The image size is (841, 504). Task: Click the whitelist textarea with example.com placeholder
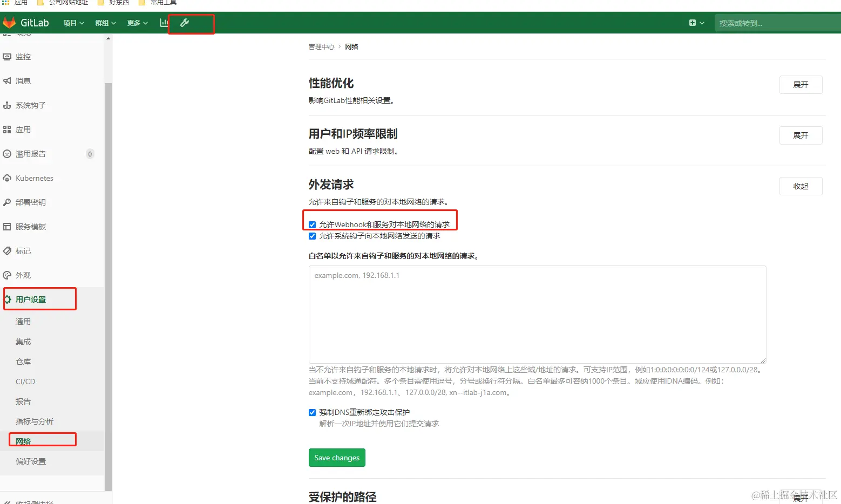point(537,314)
